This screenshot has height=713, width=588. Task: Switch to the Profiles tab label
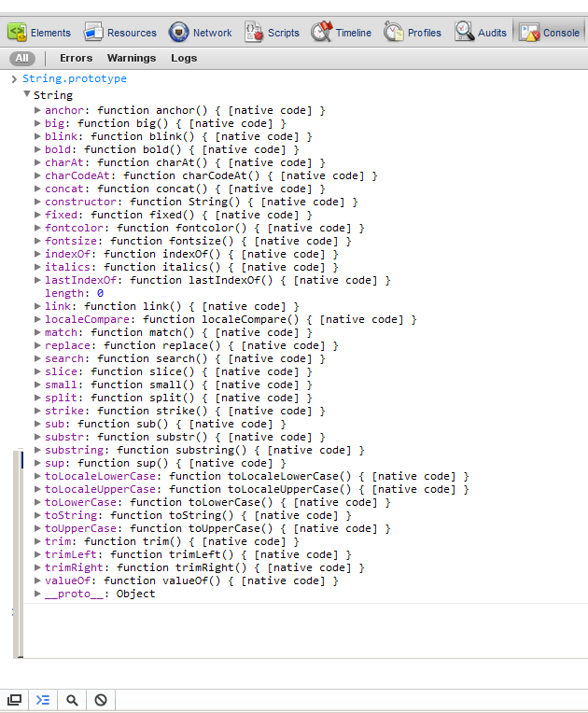(425, 33)
